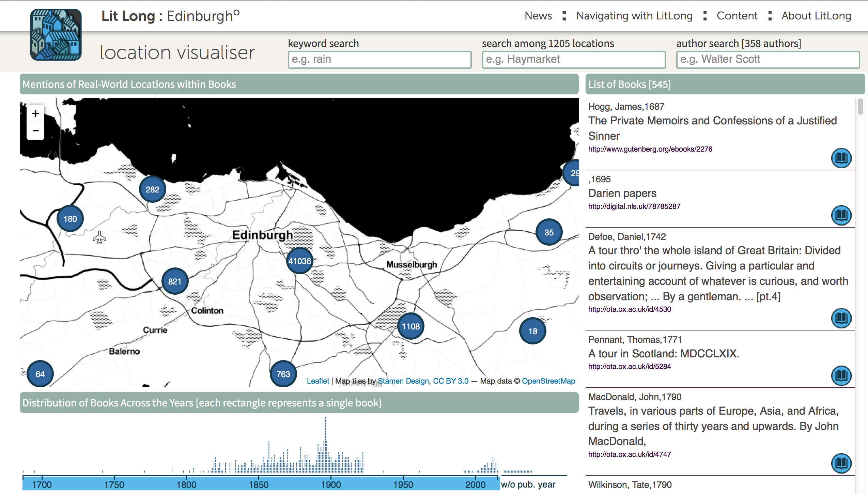Viewport: 868px width, 494px height.
Task: Click the author search box
Action: pyautogui.click(x=768, y=60)
